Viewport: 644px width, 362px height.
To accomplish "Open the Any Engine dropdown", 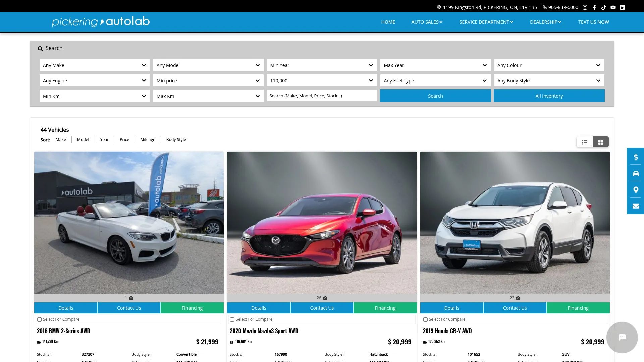I will pyautogui.click(x=95, y=80).
